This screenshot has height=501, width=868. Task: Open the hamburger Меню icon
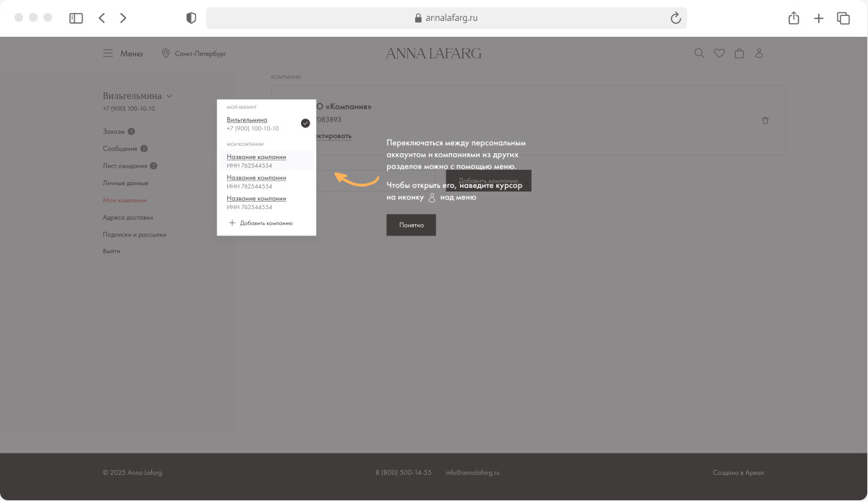coord(108,53)
